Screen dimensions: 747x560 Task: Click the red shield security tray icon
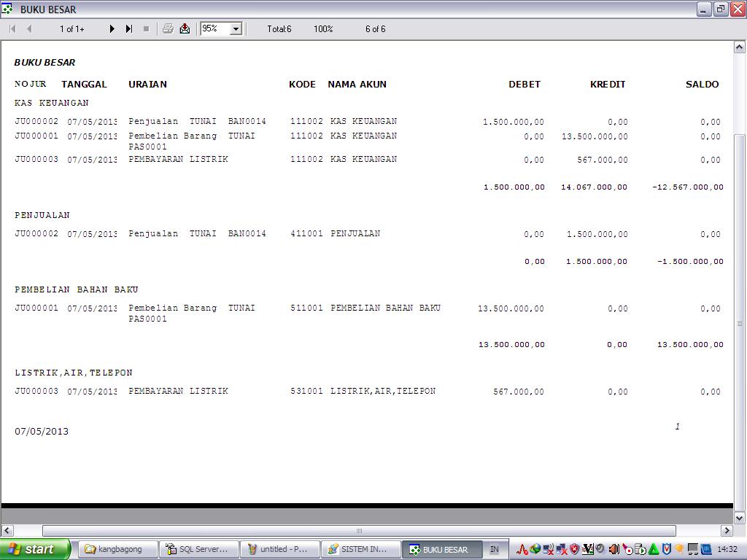pos(574,549)
